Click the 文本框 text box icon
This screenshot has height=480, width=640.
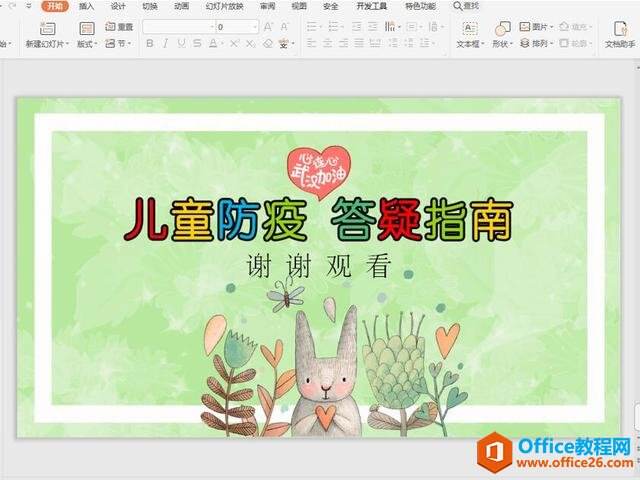469,29
